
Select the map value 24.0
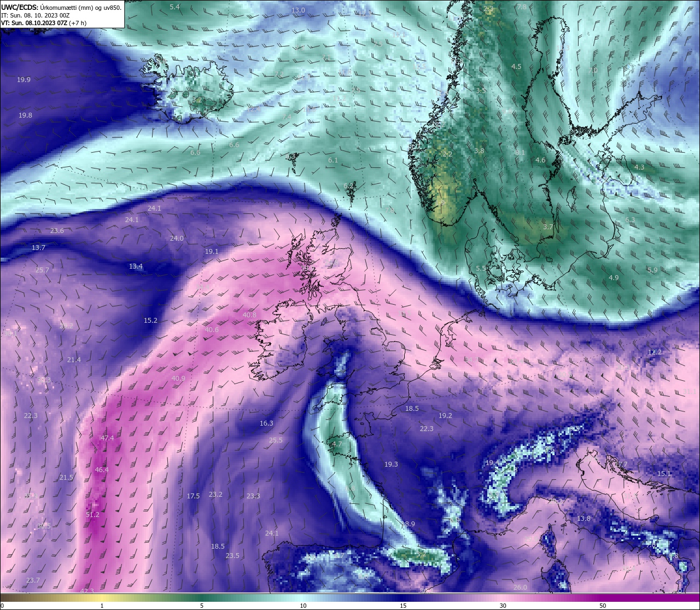point(177,238)
